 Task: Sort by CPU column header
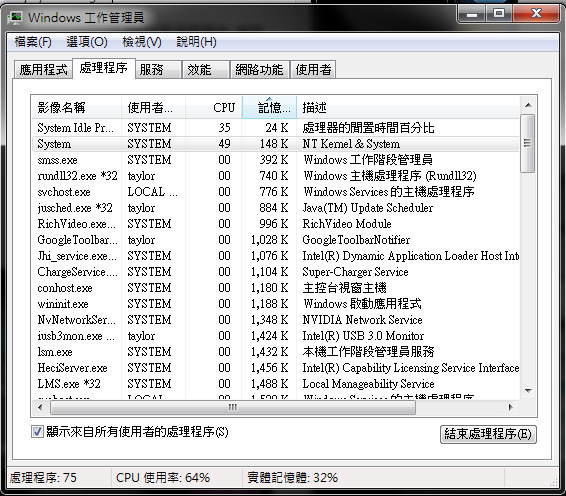(214, 107)
